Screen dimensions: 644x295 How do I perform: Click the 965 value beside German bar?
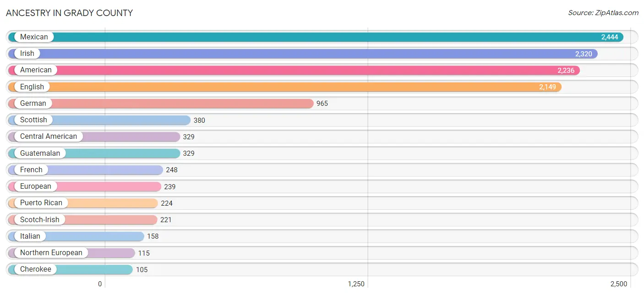tap(322, 104)
